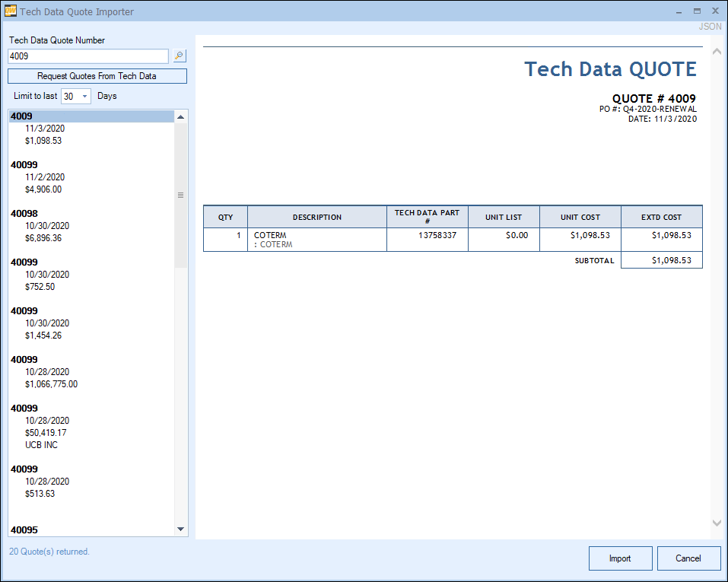The image size is (728, 582).
Task: Click the 11/3/2020 date under quote 4009
Action: click(x=45, y=129)
